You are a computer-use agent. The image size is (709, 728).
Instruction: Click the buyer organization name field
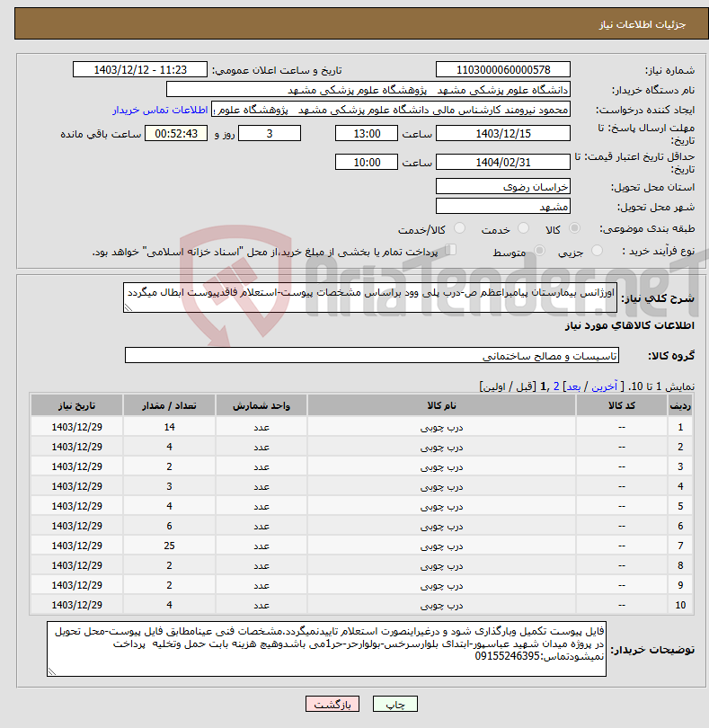pyautogui.click(x=368, y=90)
